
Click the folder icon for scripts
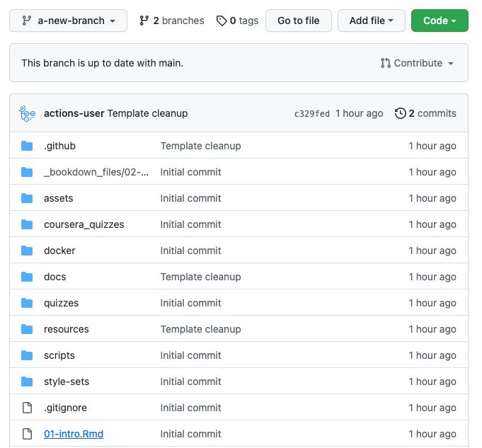pos(27,355)
